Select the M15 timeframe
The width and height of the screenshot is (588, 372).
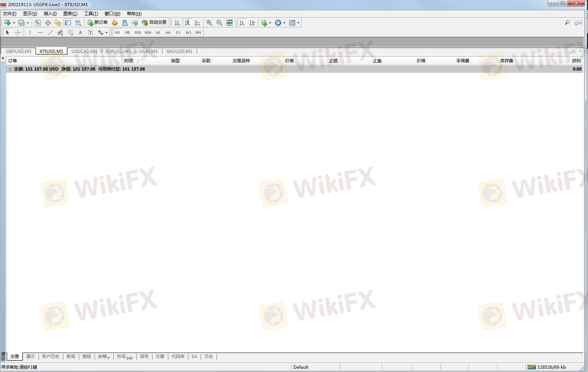pyautogui.click(x=138, y=32)
